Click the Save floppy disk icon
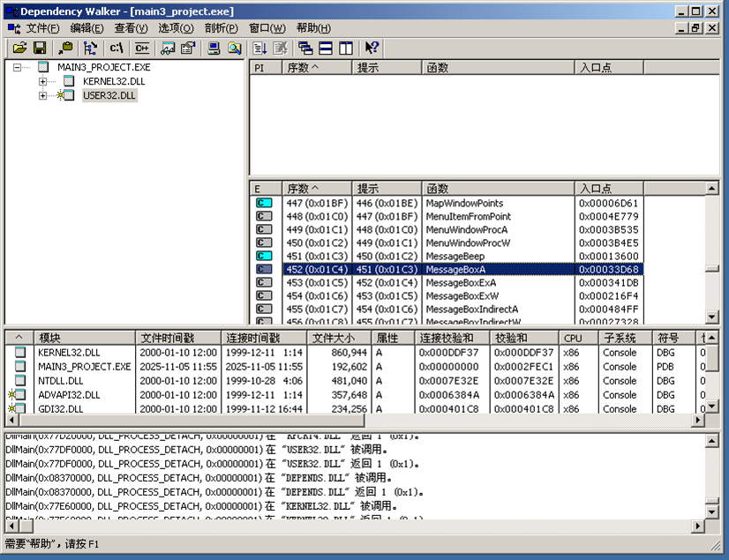Image resolution: width=729 pixels, height=560 pixels. click(40, 48)
